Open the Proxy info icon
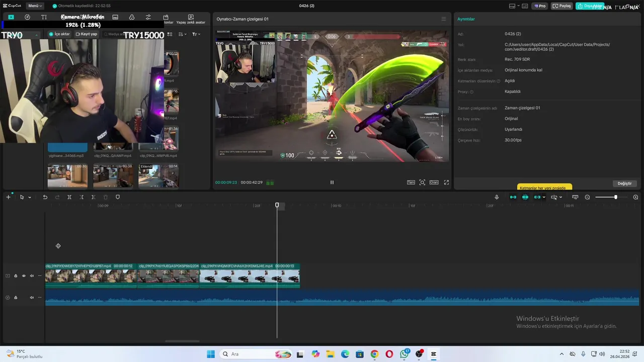This screenshot has height=362, width=644. coord(471,92)
